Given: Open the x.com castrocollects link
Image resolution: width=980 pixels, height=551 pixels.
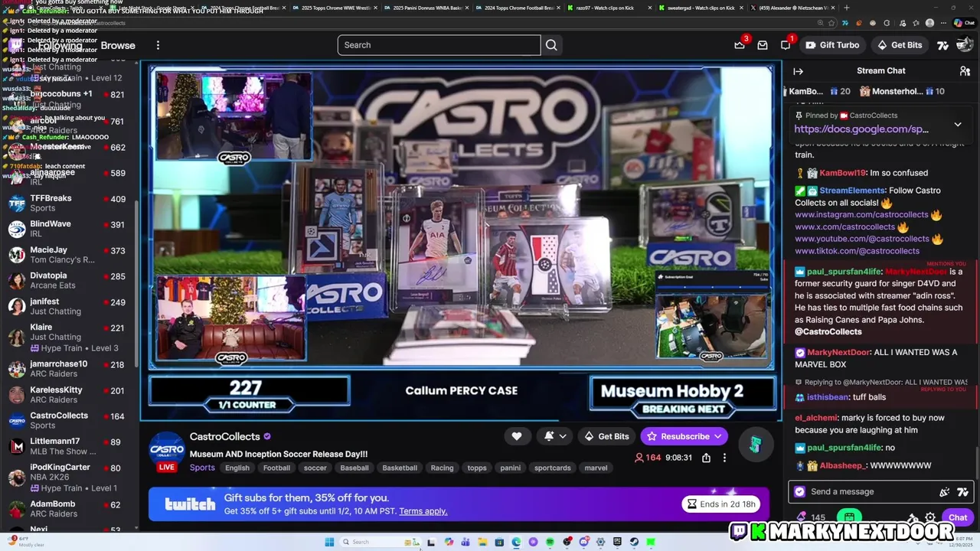Looking at the screenshot, I should (x=844, y=227).
